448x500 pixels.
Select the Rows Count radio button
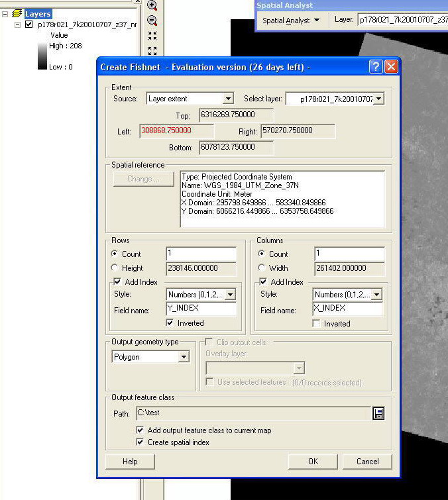click(115, 254)
